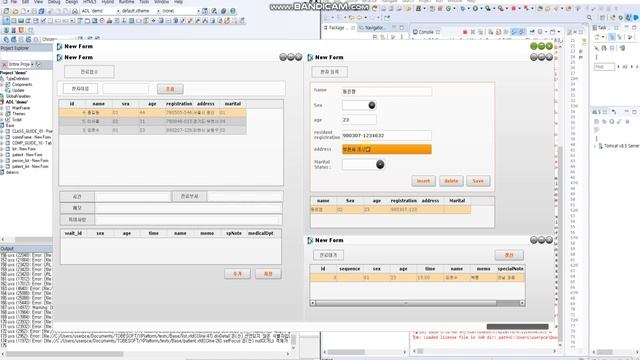Screen dimensions: 640x360
Task: Open the Tools menu
Action: pyautogui.click(x=144, y=2)
